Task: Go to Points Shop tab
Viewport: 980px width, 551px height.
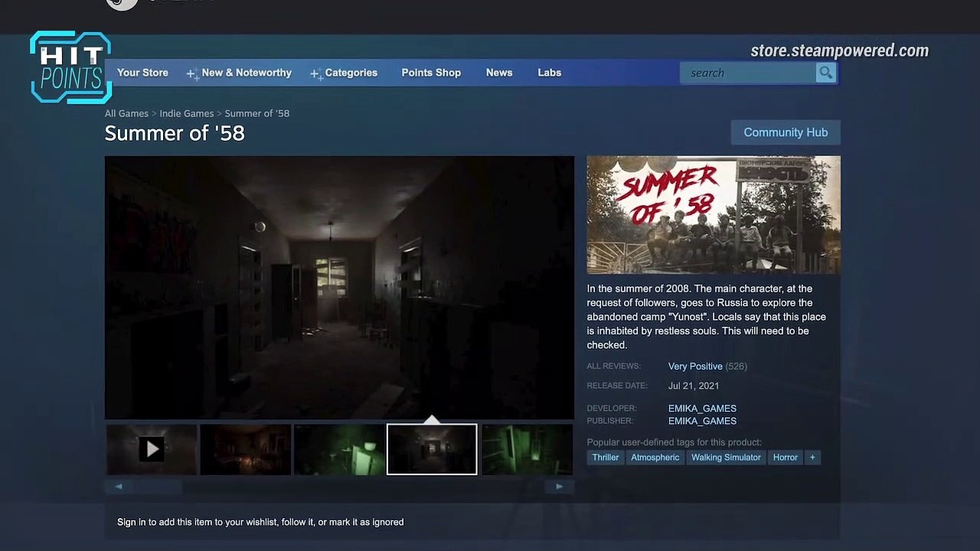Action: coord(431,73)
